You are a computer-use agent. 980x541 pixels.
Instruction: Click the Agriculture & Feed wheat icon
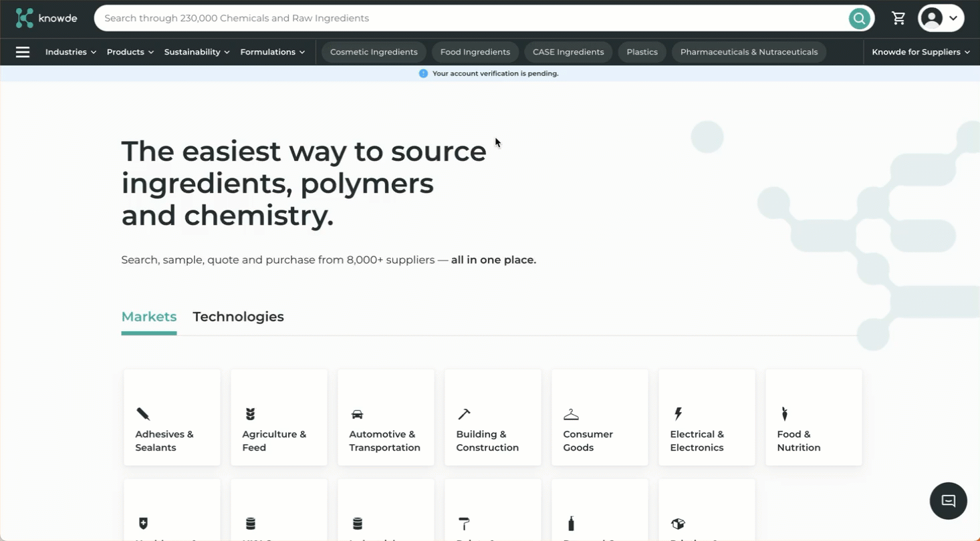250,414
